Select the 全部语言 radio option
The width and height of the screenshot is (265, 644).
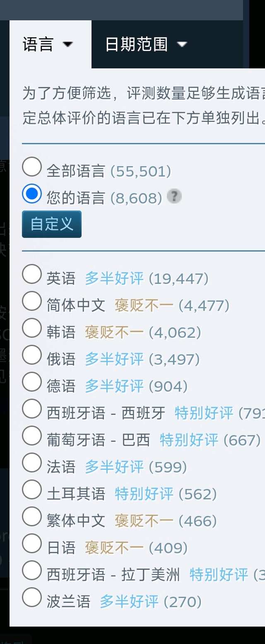pos(32,167)
